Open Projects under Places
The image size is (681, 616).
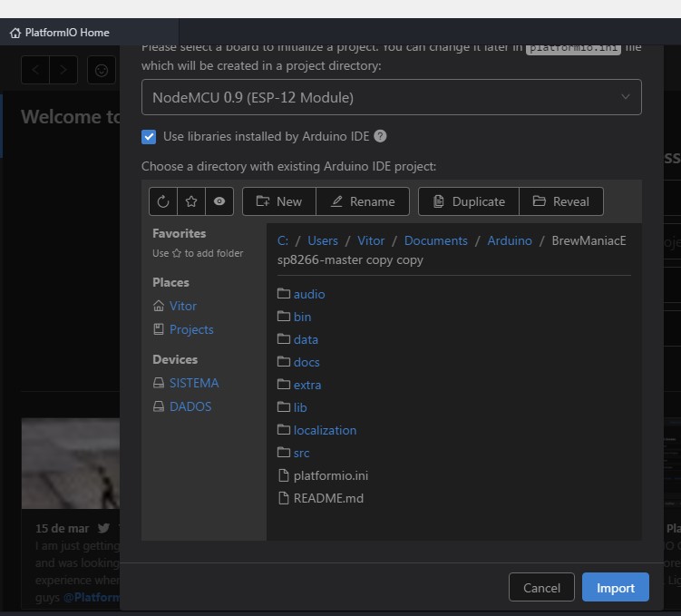[191, 329]
